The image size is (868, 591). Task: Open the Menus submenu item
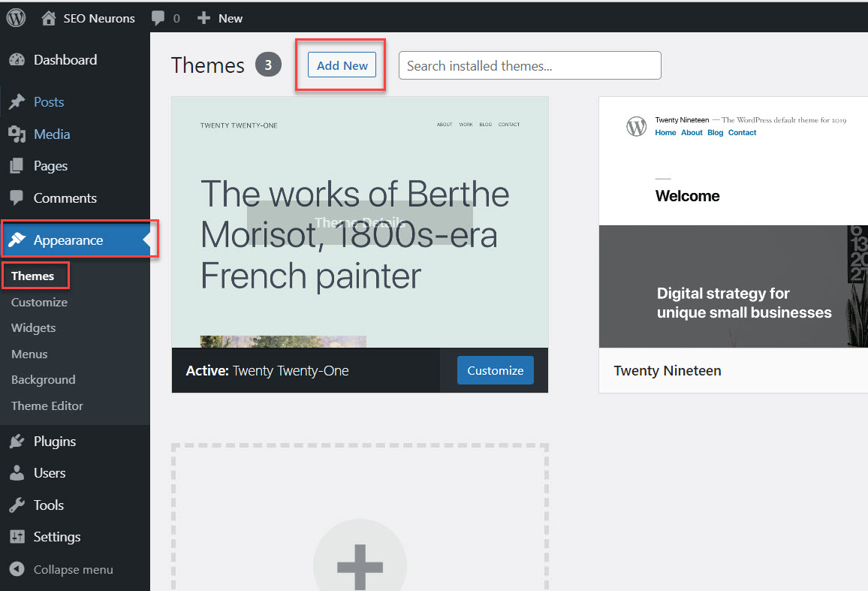29,354
